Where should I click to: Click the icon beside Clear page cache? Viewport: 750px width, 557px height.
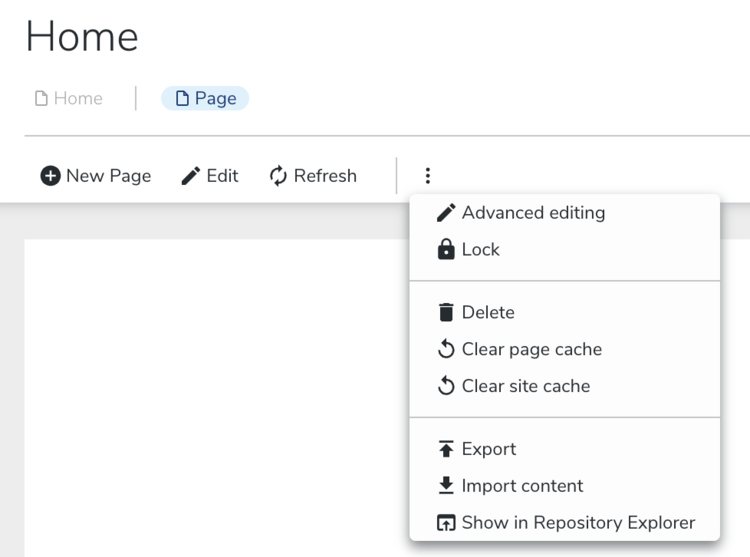pos(446,349)
